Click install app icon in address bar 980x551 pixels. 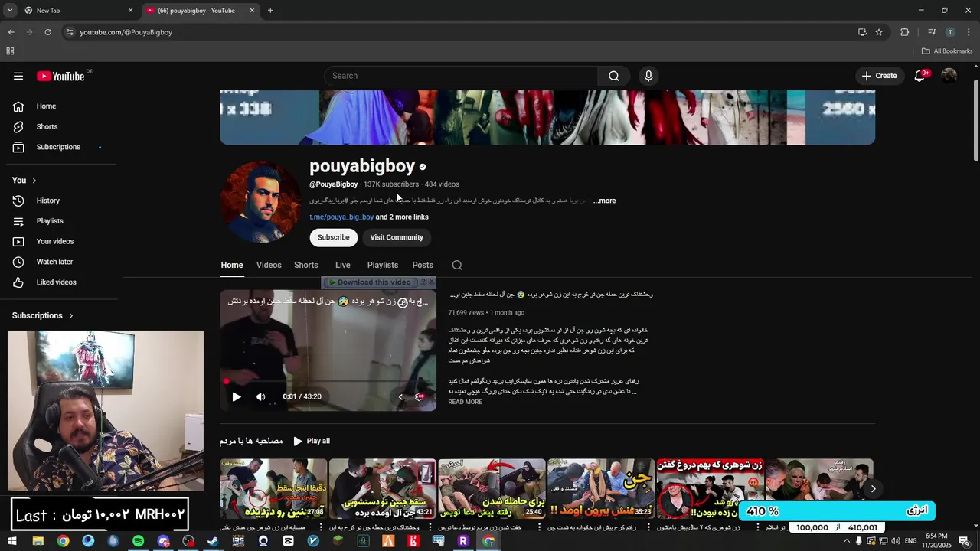[862, 32]
